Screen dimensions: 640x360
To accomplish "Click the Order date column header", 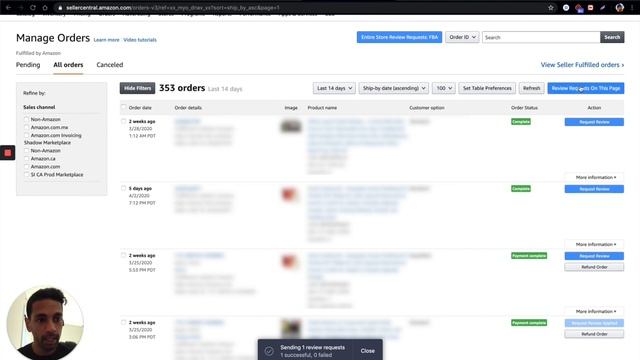I will pos(140,108).
